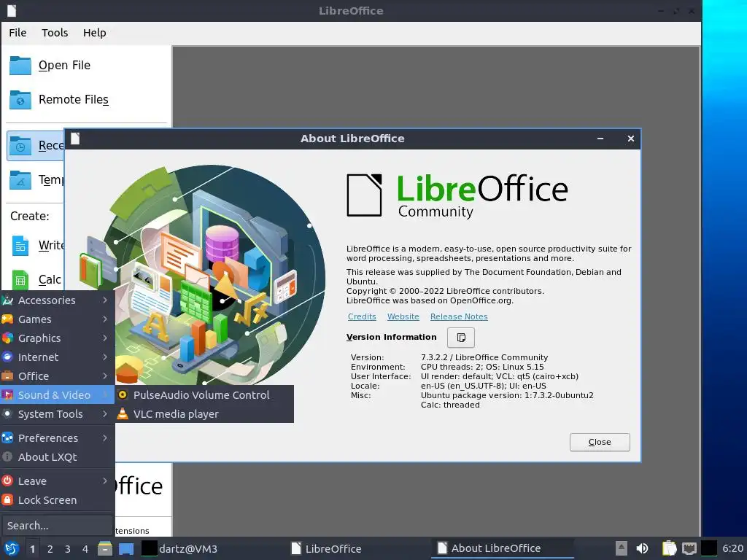This screenshot has width=747, height=560.
Task: Switch to virtual desktop 3
Action: [68, 549]
